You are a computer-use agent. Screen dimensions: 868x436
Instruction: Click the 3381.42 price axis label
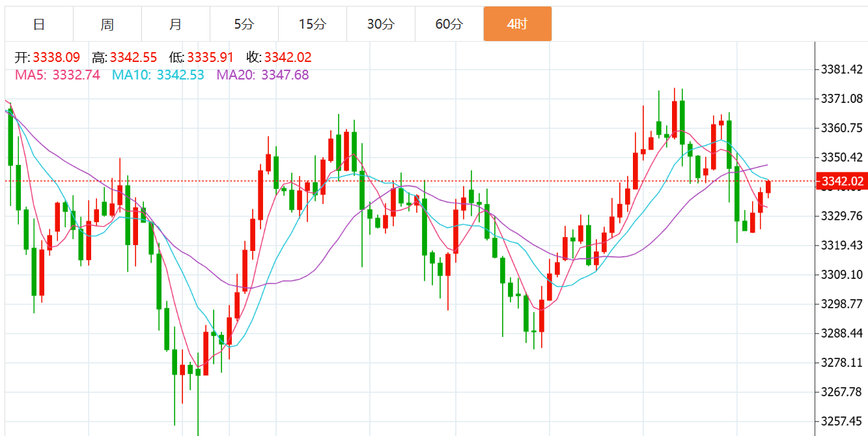(x=842, y=70)
